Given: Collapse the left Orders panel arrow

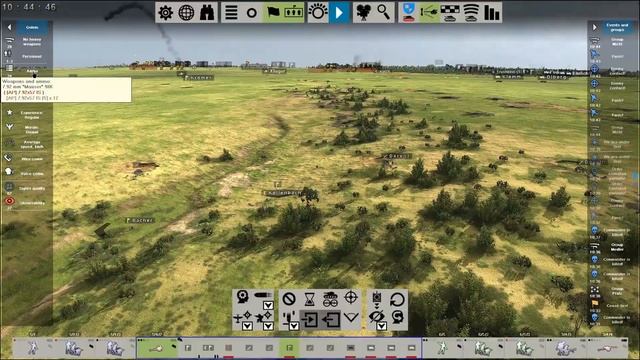Looking at the screenshot, I should [9, 27].
